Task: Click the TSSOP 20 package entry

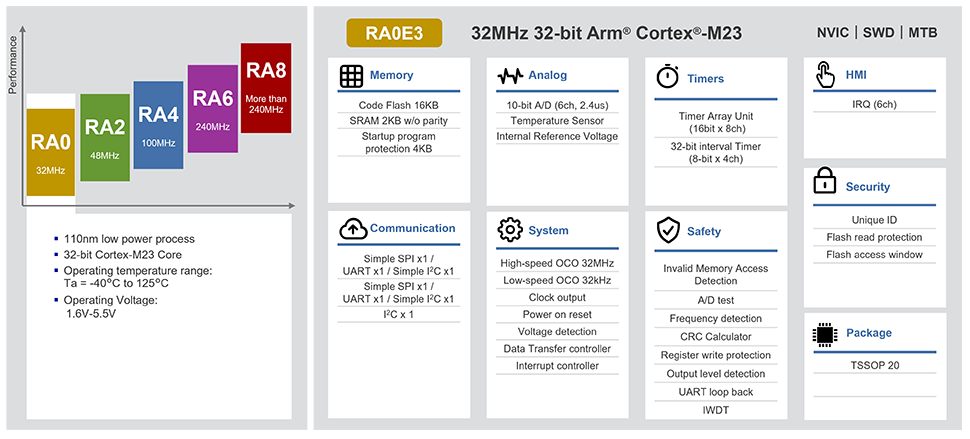Action: pyautogui.click(x=871, y=366)
